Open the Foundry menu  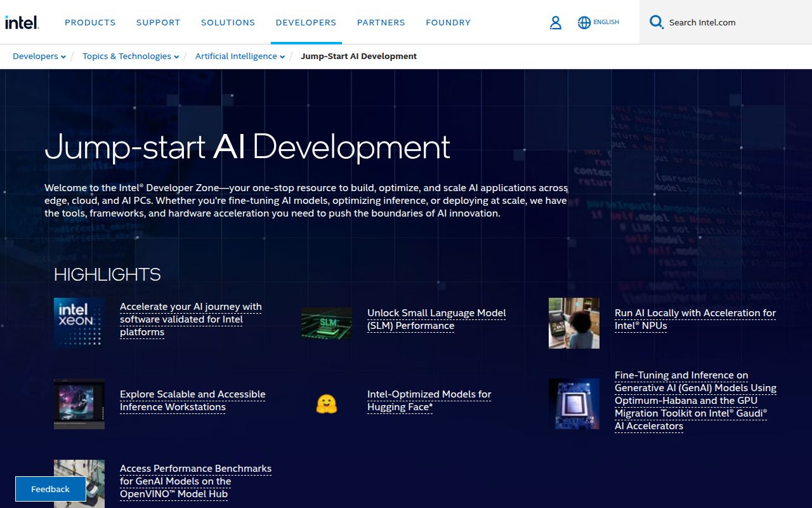coord(449,22)
